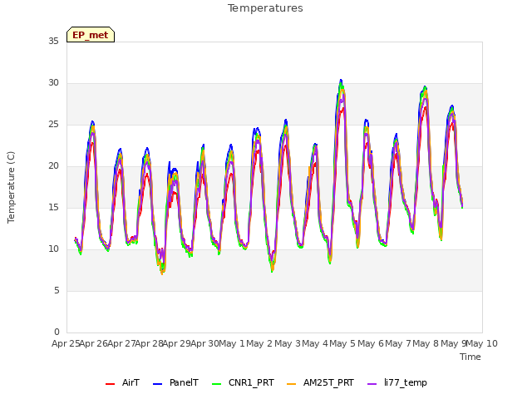The image size is (532, 399).
Task: Click the 5 y-axis tick label
Action: pyautogui.click(x=57, y=291)
